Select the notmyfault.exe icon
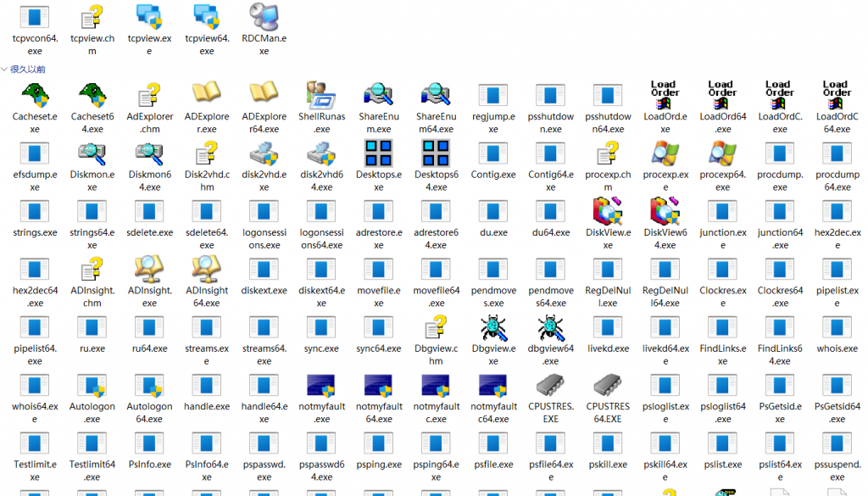Screen dimensions: 868x496 pyautogui.click(x=321, y=386)
